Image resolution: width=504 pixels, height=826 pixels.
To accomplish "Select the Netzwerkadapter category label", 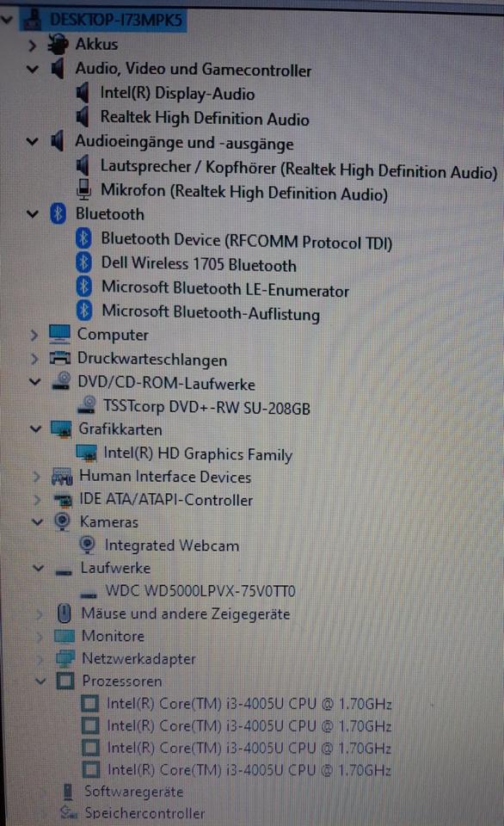I will tap(138, 658).
